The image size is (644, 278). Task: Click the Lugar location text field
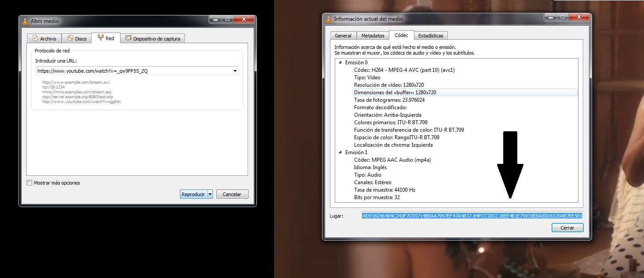pyautogui.click(x=472, y=216)
